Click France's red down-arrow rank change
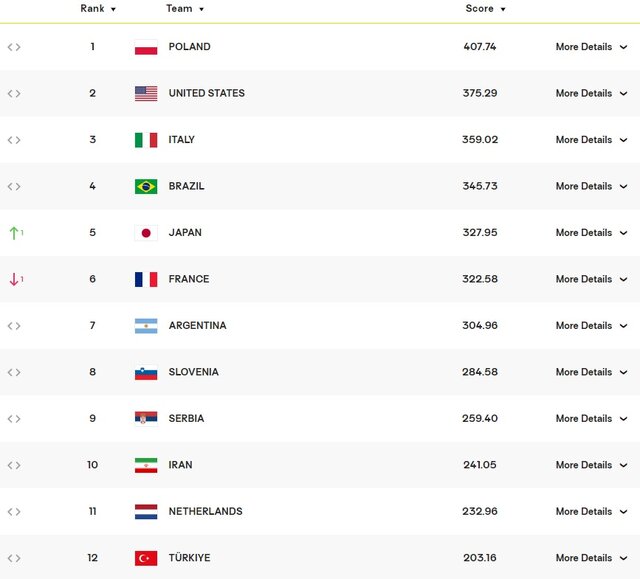640x579 pixels. tap(16, 280)
